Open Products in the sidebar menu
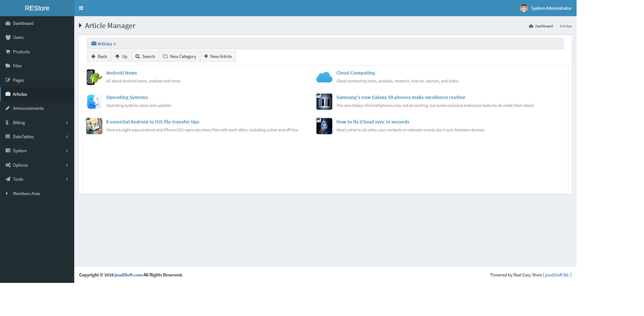 point(37,52)
